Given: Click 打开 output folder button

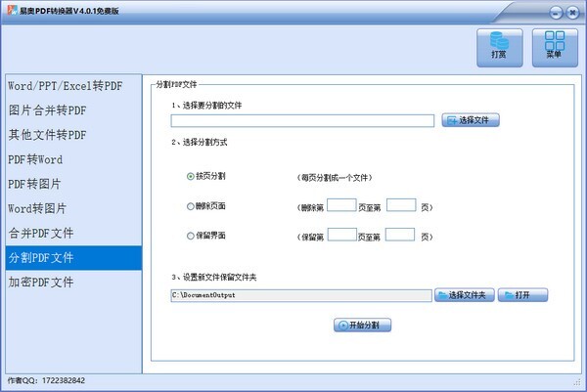Looking at the screenshot, I should click(522, 295).
